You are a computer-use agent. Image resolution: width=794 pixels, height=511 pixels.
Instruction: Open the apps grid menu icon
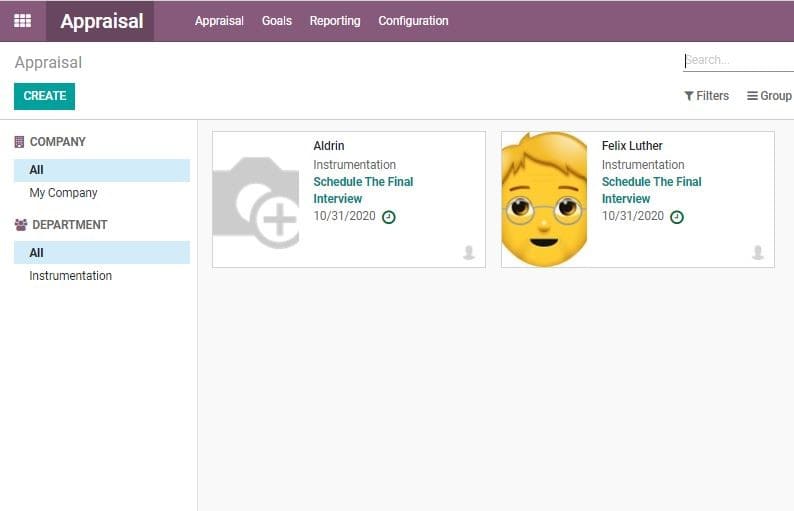(22, 21)
